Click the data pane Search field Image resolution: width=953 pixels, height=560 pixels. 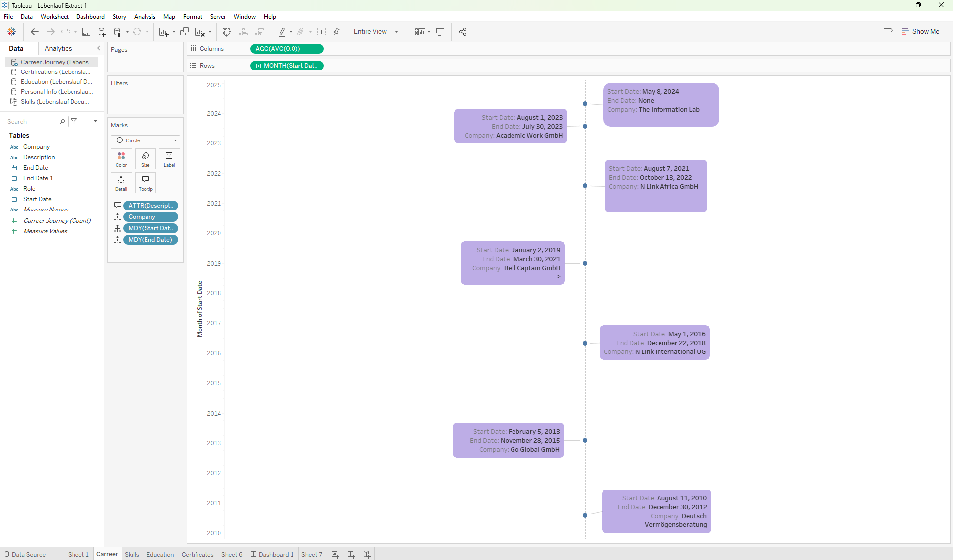36,121
